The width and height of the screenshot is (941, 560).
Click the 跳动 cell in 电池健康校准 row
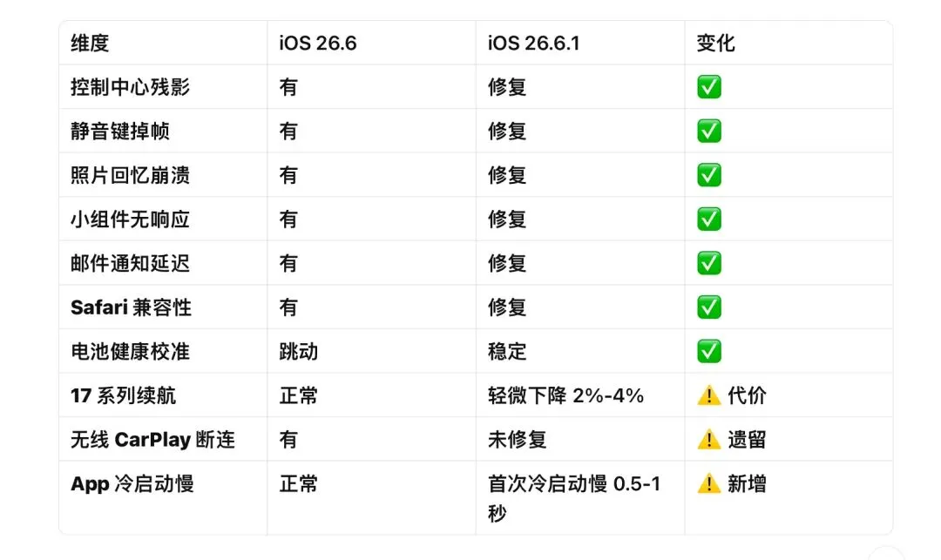pyautogui.click(x=298, y=351)
